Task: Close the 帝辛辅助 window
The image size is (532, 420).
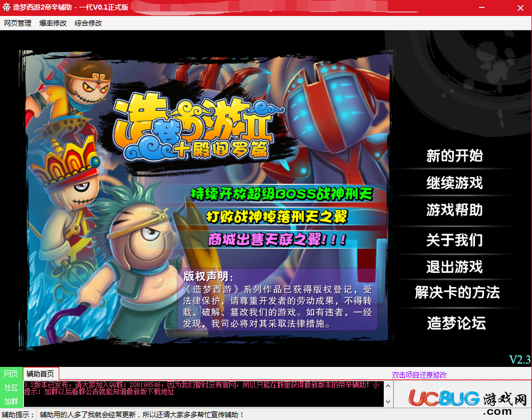Action: pos(521,8)
